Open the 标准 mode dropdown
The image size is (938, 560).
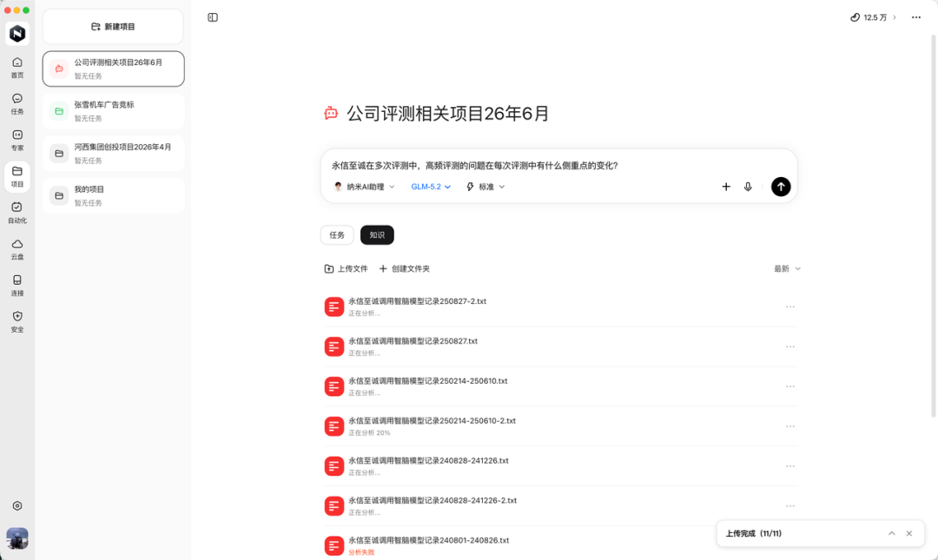[486, 187]
